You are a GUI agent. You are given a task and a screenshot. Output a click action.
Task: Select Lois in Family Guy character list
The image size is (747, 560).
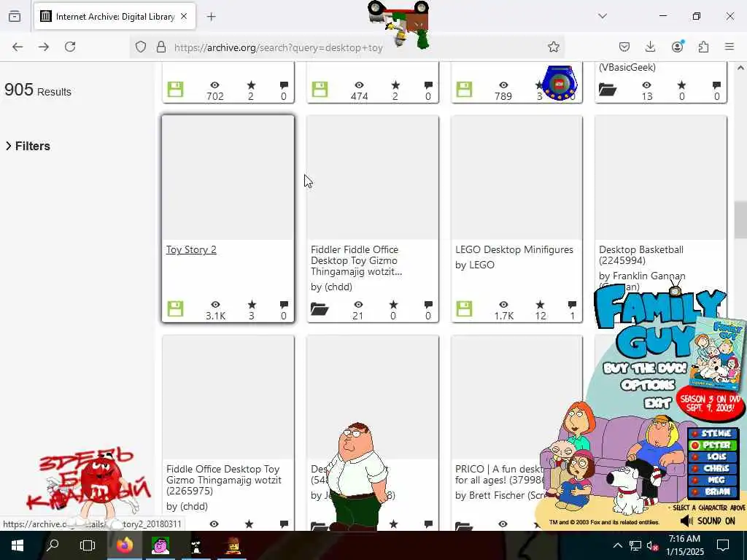tap(713, 456)
